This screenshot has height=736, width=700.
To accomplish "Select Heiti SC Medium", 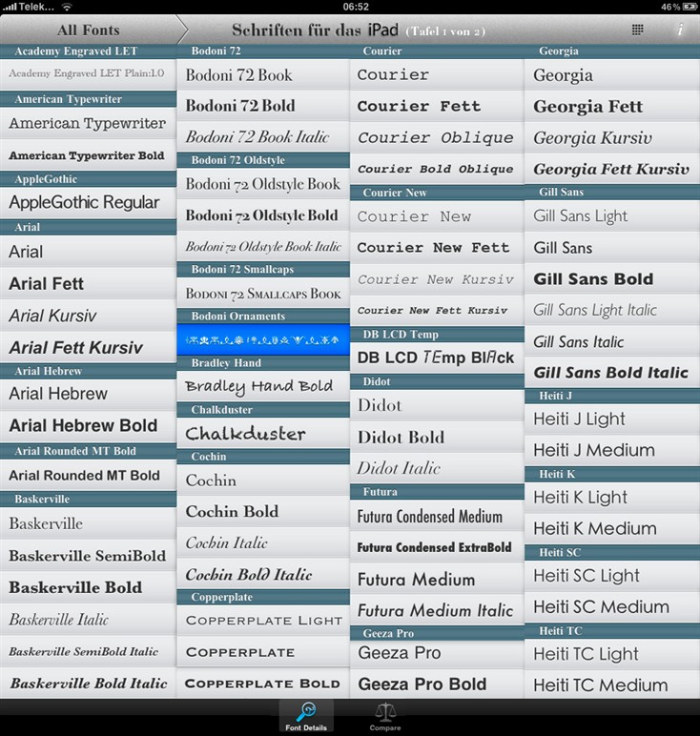I will tap(612, 607).
